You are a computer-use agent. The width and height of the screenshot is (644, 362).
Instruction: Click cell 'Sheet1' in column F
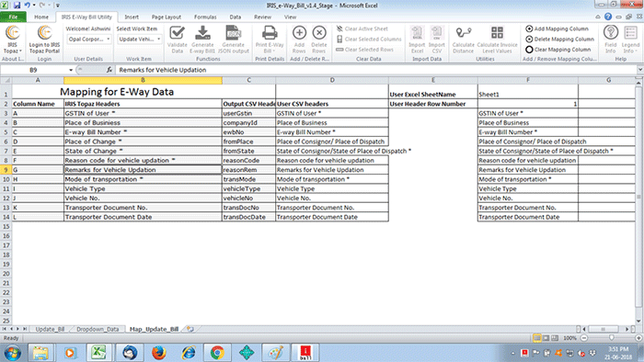pyautogui.click(x=528, y=94)
